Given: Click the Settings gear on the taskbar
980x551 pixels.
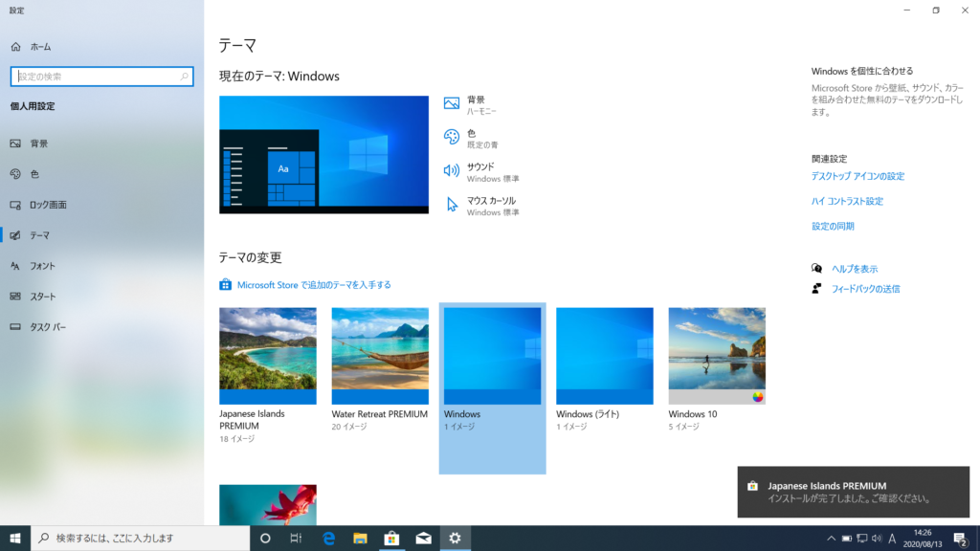Looking at the screenshot, I should (455, 538).
